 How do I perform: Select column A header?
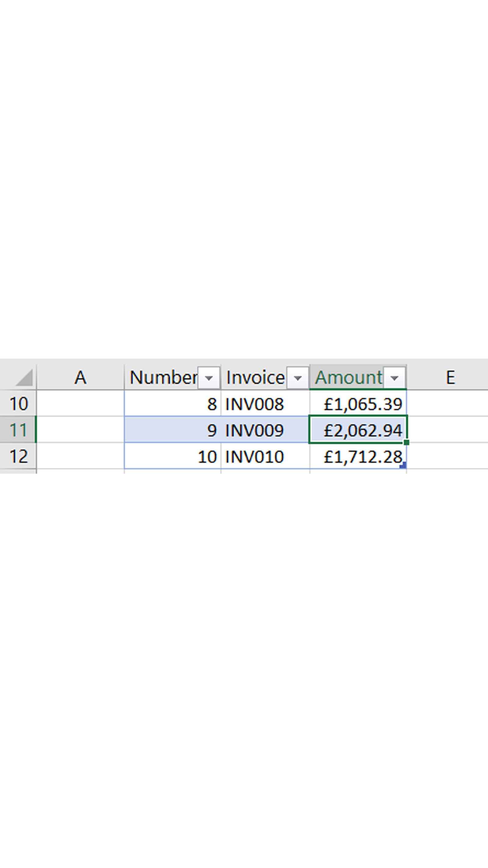pyautogui.click(x=80, y=378)
